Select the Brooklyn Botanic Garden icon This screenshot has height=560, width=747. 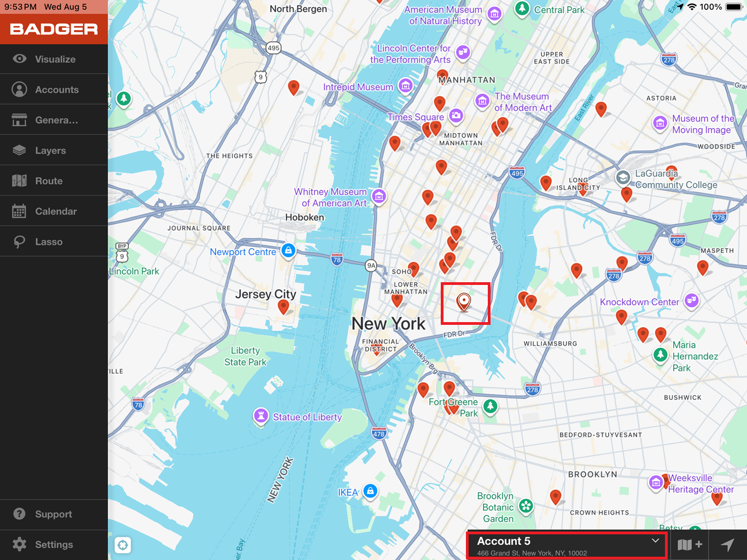tap(526, 506)
